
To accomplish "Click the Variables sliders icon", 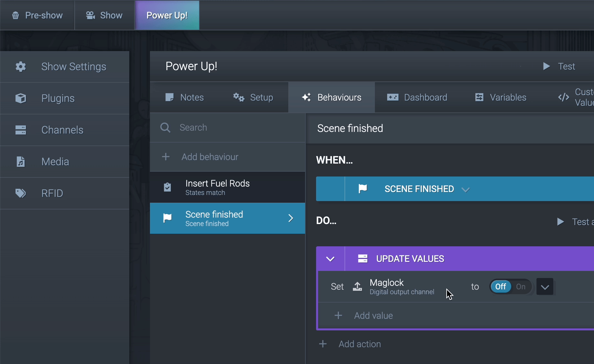I will pyautogui.click(x=479, y=97).
